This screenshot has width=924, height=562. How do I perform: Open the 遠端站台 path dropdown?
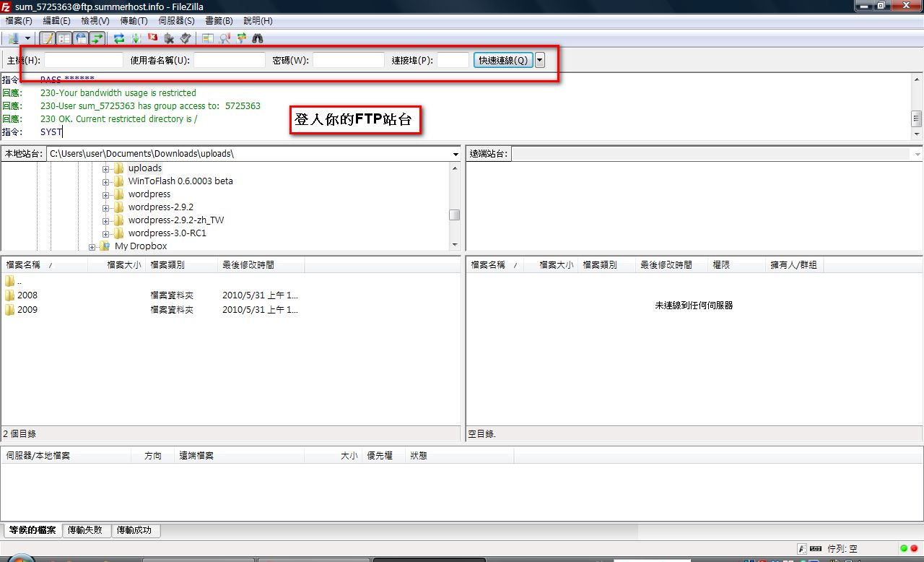918,154
